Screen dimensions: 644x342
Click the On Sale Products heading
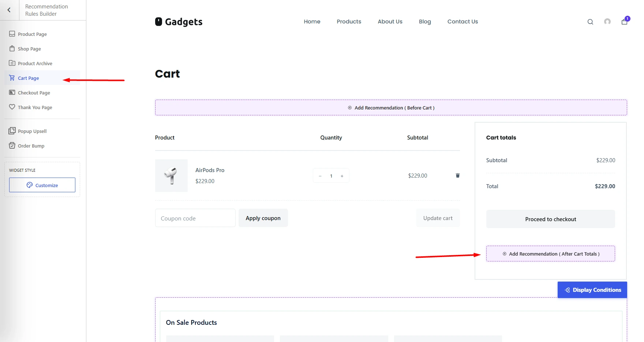pos(191,323)
